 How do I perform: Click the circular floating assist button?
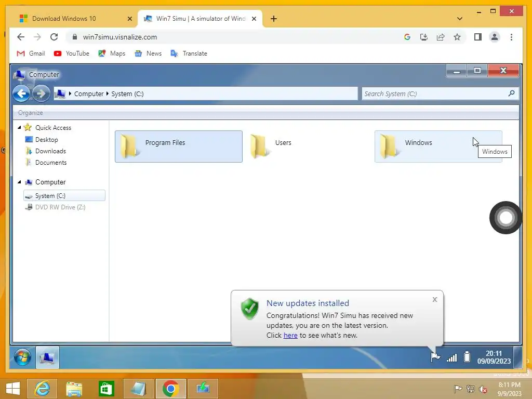point(506,218)
